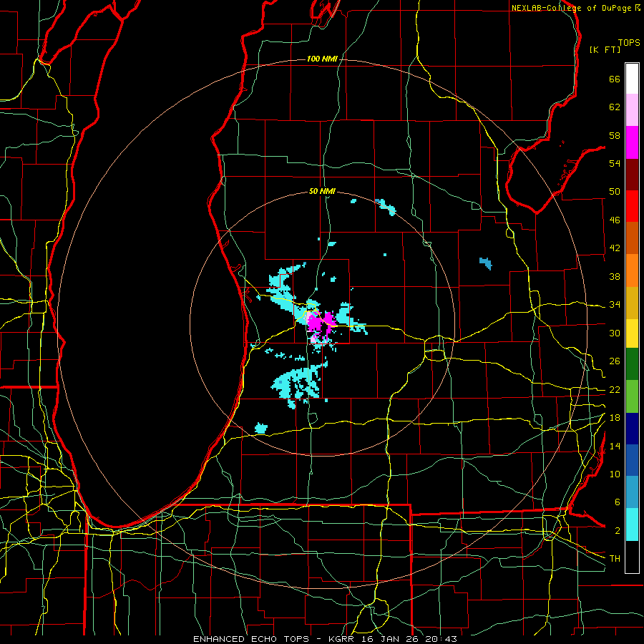Click the dark red swatch at 54 kft
644x644 pixels.
pyautogui.click(x=632, y=175)
